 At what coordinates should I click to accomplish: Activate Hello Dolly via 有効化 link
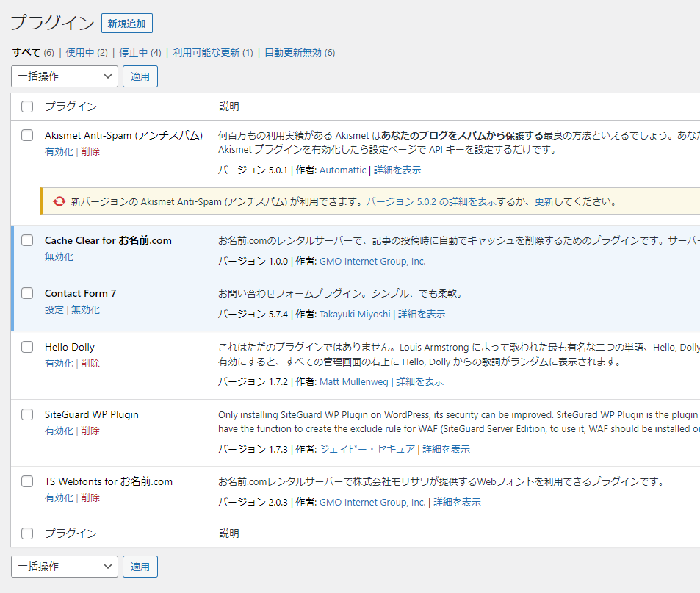pos(59,364)
